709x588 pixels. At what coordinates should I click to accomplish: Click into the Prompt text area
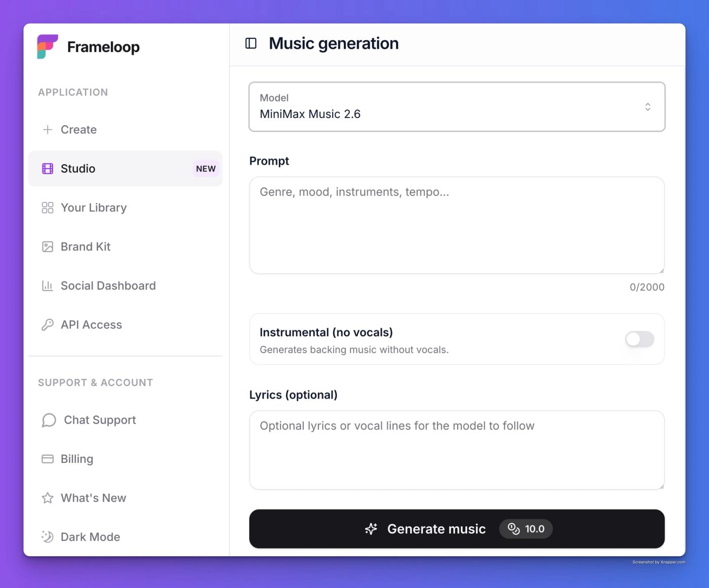tap(457, 225)
